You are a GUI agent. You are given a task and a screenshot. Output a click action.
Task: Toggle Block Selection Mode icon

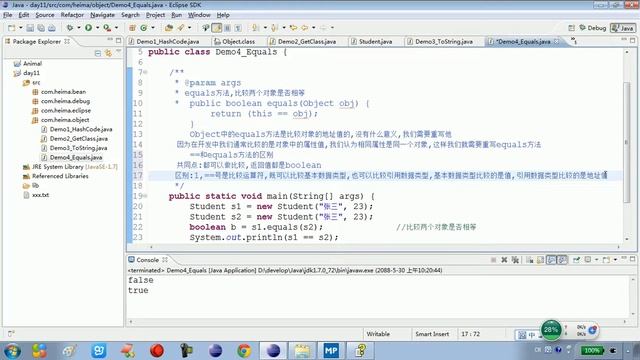(227, 28)
